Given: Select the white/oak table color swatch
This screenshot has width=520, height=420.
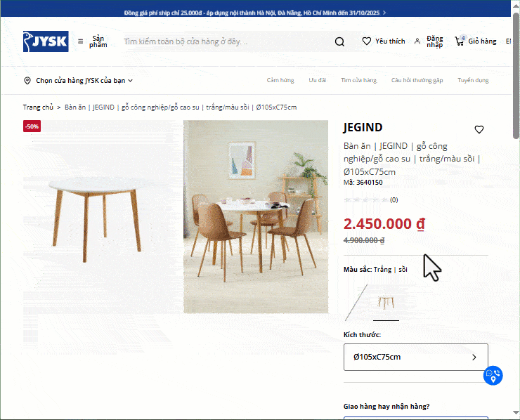Looking at the screenshot, I should pos(386,303).
